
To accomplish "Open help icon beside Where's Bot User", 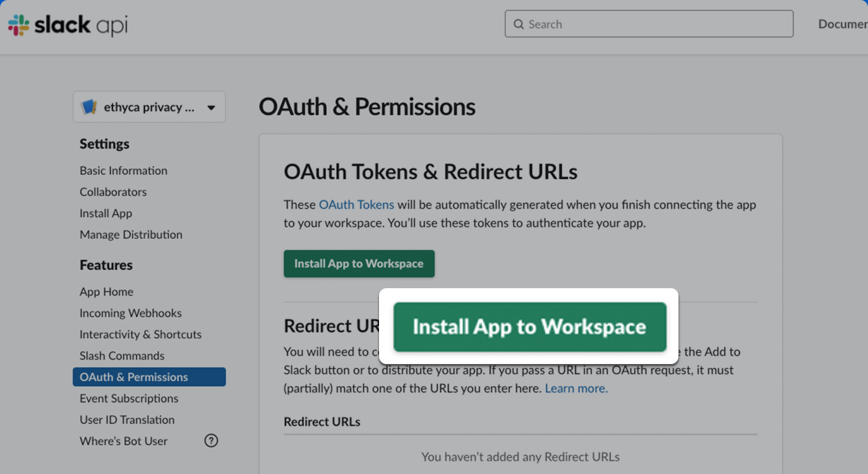I will (211, 441).
